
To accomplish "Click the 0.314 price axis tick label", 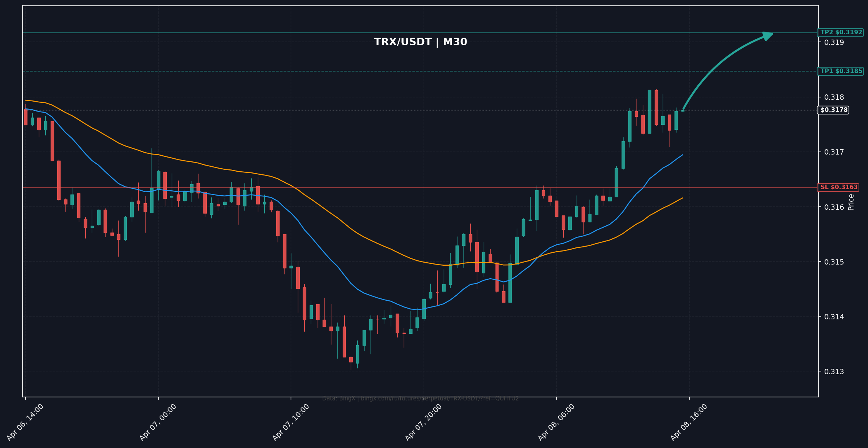I will pyautogui.click(x=834, y=317).
